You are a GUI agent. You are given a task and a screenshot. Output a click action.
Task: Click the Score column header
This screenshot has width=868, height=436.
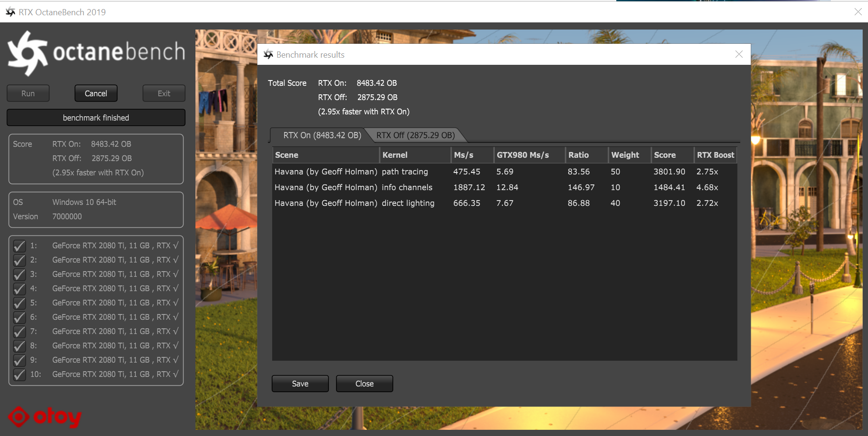(673, 155)
